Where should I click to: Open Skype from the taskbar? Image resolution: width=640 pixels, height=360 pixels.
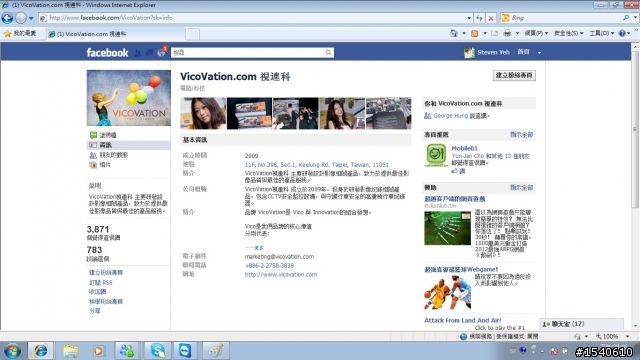click(x=157, y=351)
